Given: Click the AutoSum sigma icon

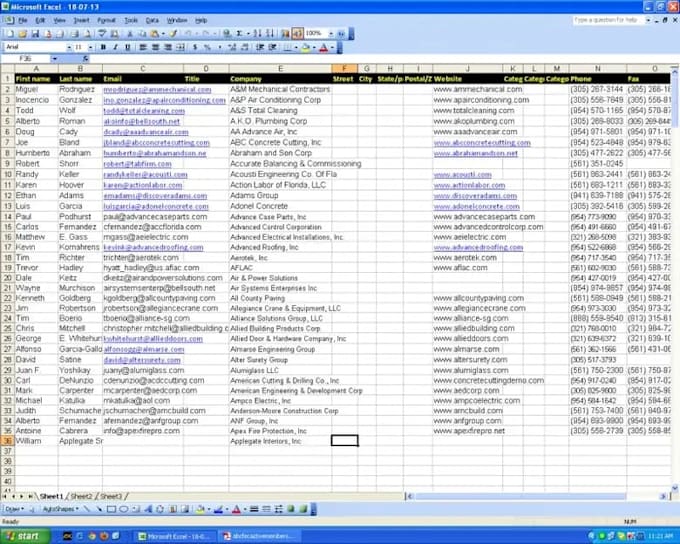Looking at the screenshot, I should (238, 33).
